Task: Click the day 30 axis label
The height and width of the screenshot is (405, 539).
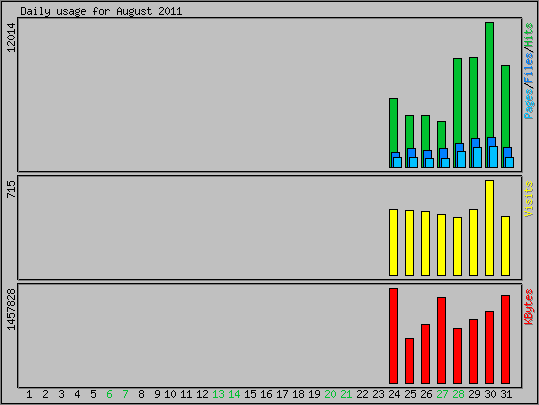Action: tap(490, 394)
